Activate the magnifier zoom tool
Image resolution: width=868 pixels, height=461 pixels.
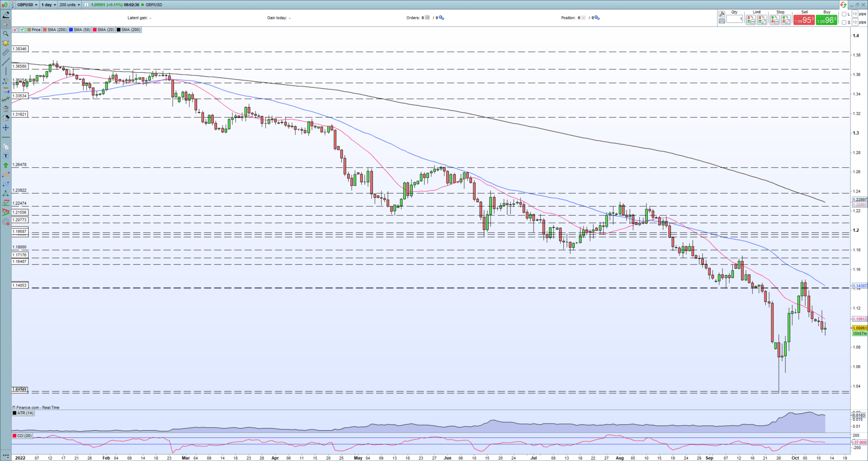click(6, 33)
